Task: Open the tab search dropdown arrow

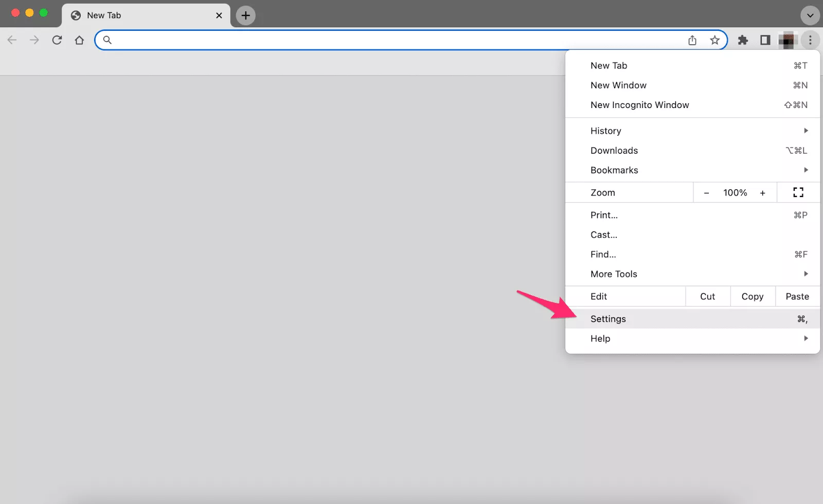Action: 810,15
